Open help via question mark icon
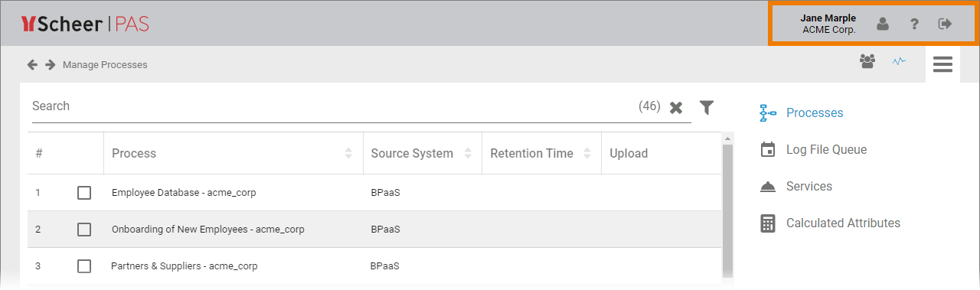Screen dimensions: 980x290 [x=914, y=24]
